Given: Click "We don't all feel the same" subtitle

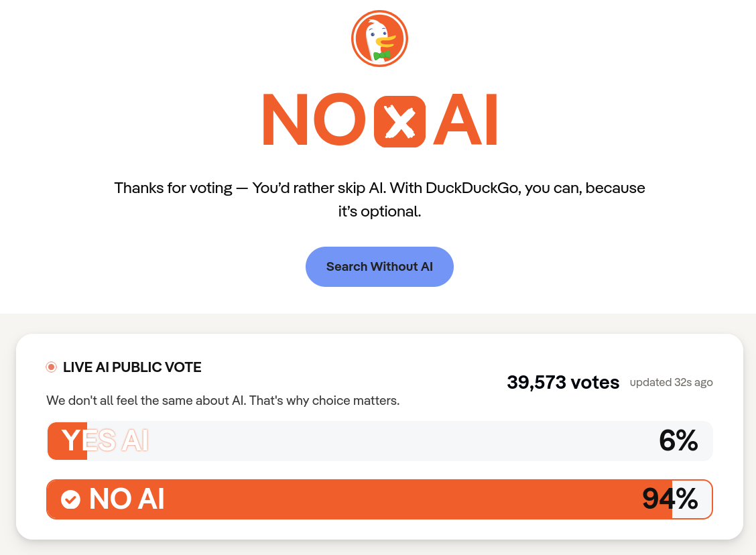Looking at the screenshot, I should (x=223, y=401).
